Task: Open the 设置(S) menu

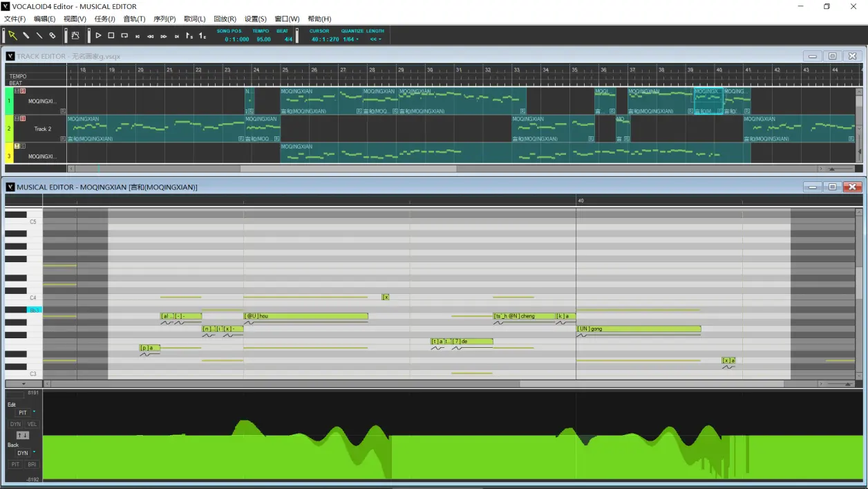Action: [x=255, y=19]
